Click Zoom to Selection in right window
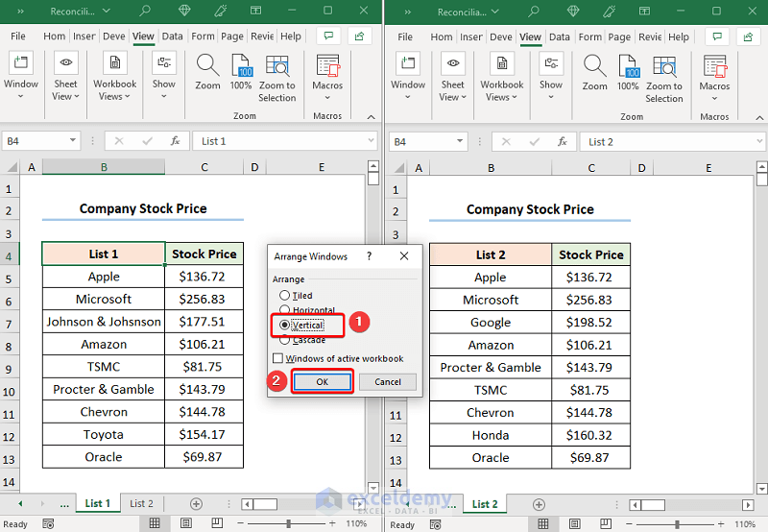Screen dimensions: 768x532 [664, 80]
